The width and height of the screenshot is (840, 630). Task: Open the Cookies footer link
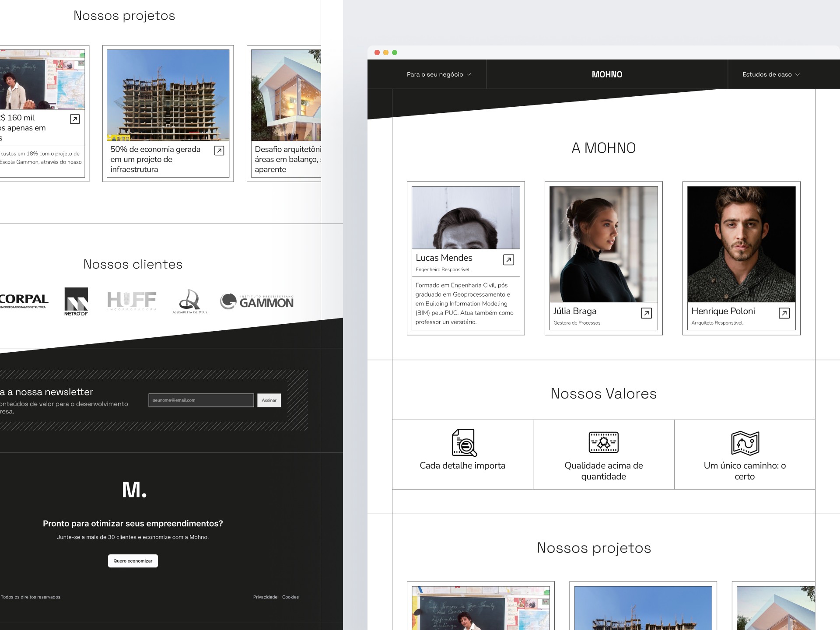click(x=290, y=597)
